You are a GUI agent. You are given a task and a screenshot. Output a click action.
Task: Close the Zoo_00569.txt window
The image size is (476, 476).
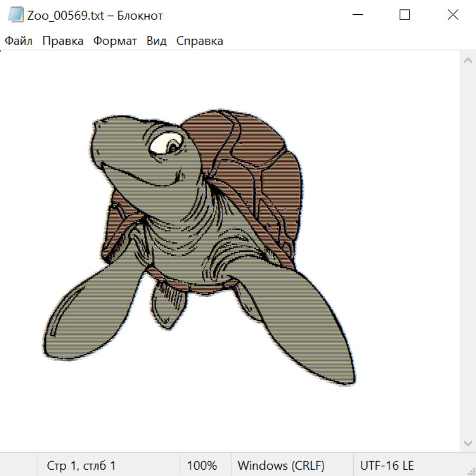[453, 15]
